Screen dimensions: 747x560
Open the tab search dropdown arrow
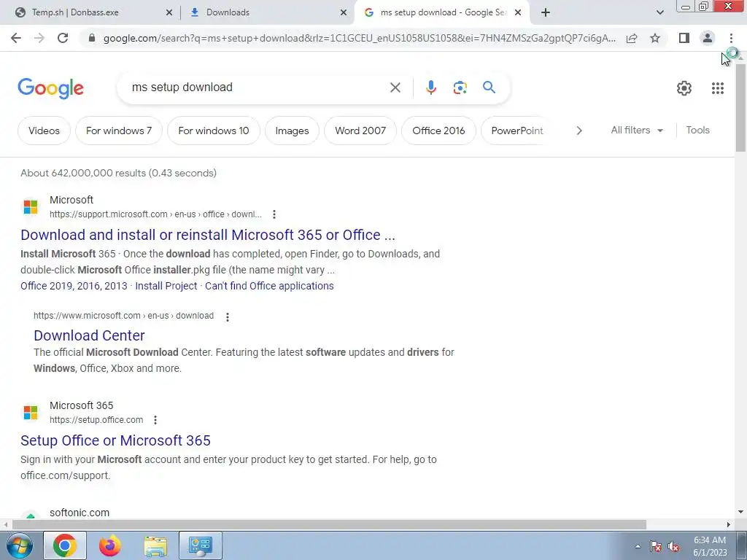(x=659, y=12)
